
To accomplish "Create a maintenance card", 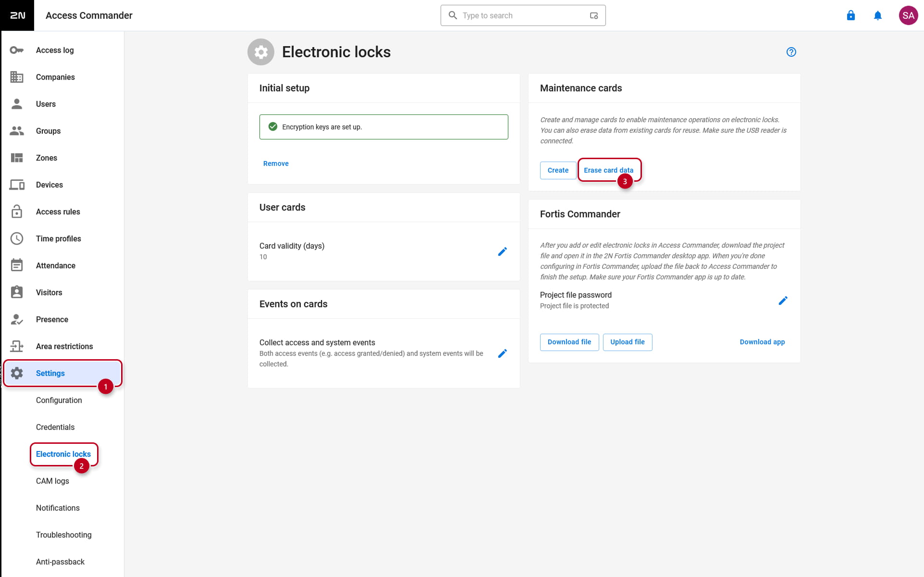I will pos(558,170).
